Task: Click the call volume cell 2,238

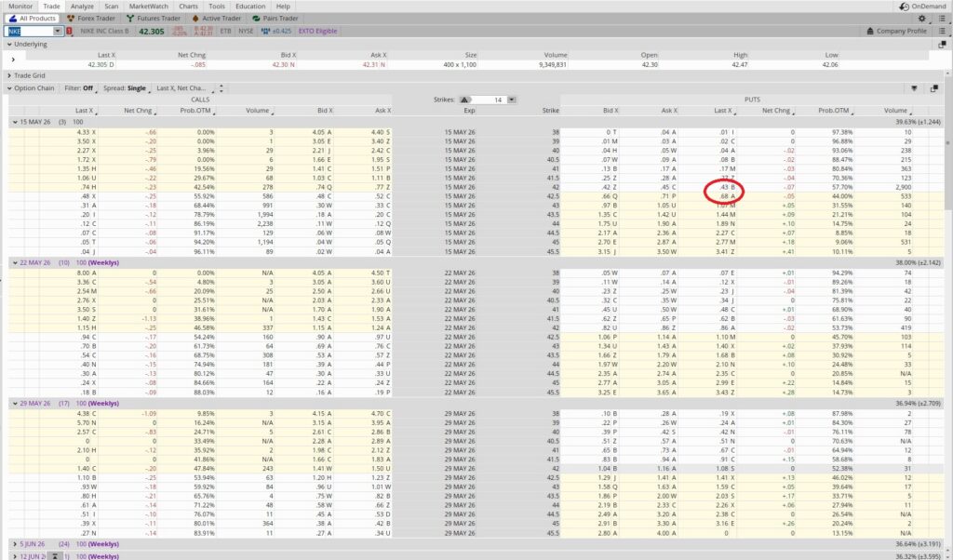Action: (263, 224)
